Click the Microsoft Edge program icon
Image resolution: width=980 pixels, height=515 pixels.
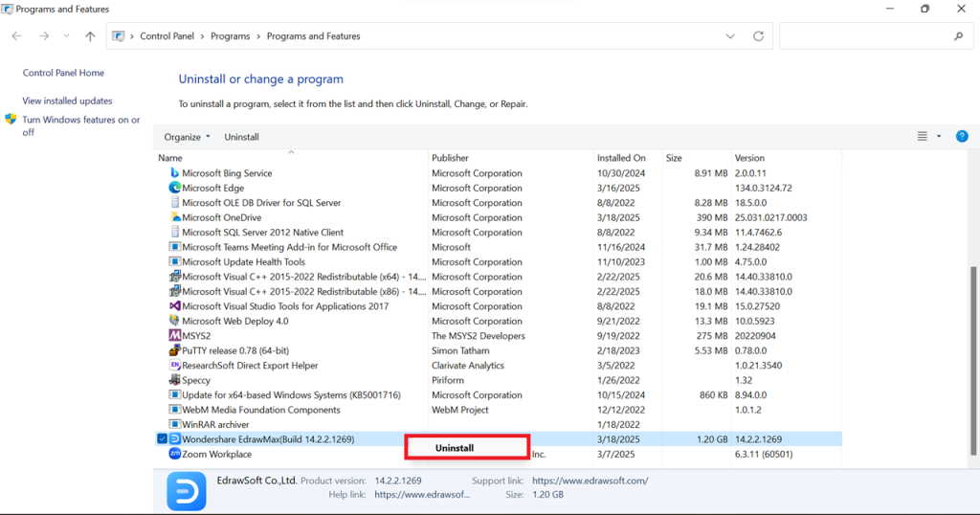click(x=175, y=188)
